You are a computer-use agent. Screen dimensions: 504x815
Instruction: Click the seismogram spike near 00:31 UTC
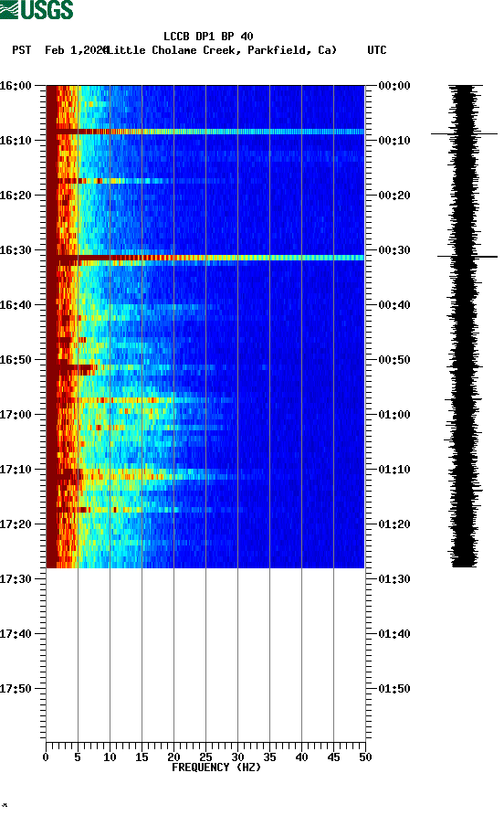[467, 256]
